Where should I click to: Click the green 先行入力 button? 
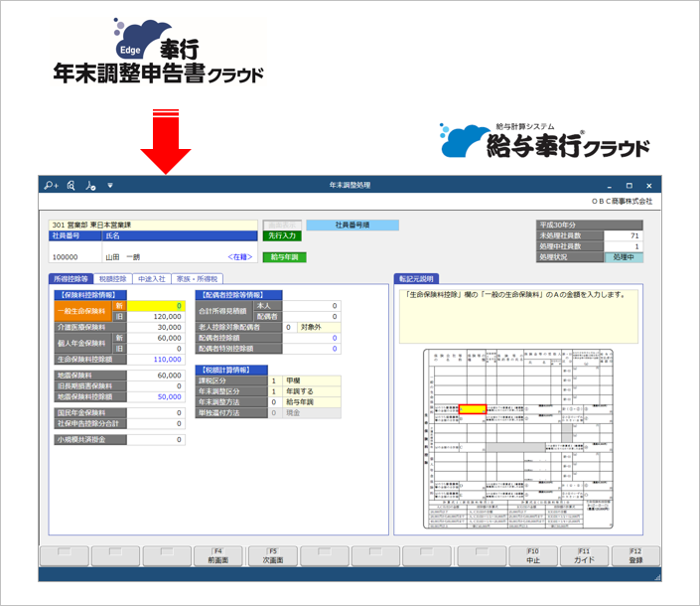282,235
